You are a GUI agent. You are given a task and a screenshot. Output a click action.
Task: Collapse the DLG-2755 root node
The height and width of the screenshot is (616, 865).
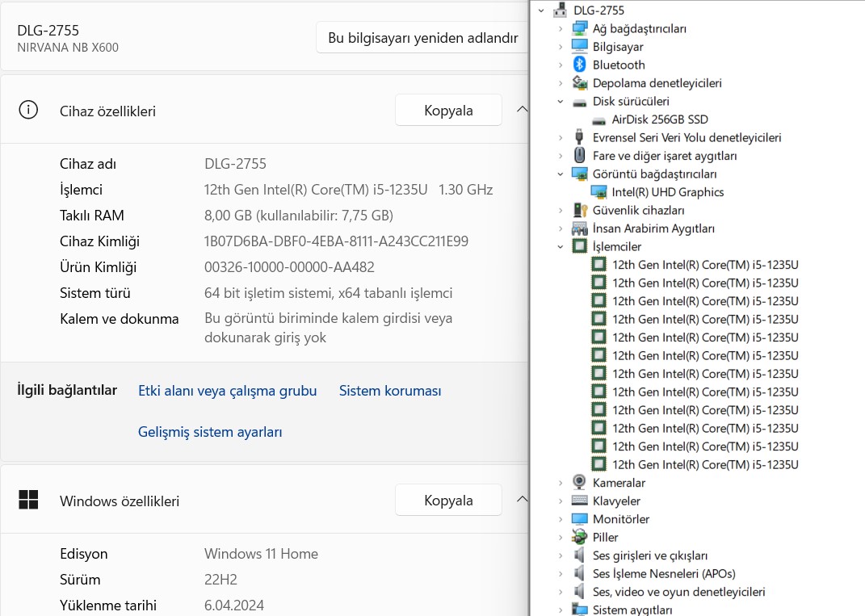(541, 10)
